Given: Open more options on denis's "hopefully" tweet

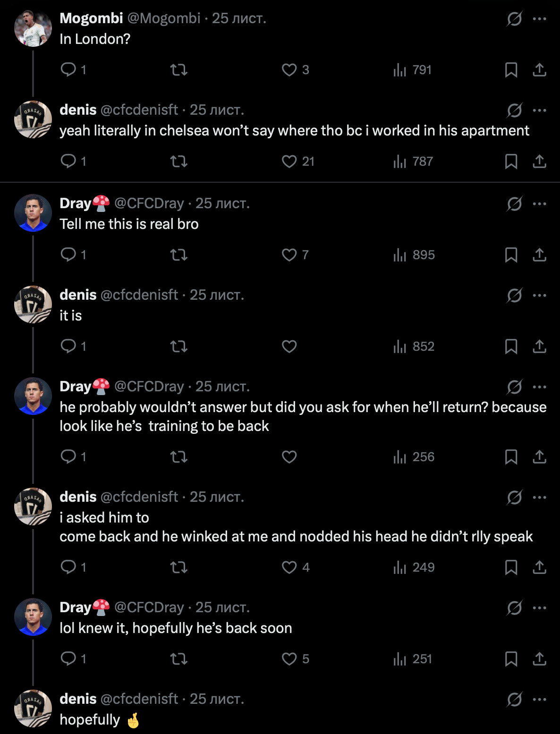Looking at the screenshot, I should 539,700.
